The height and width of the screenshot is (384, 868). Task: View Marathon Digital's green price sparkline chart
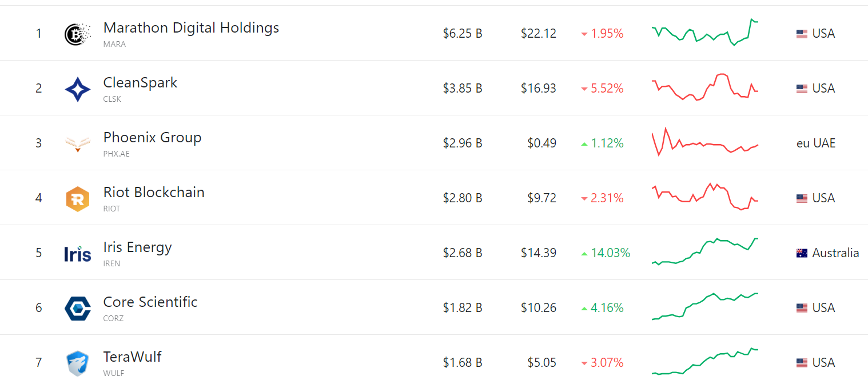coord(704,33)
